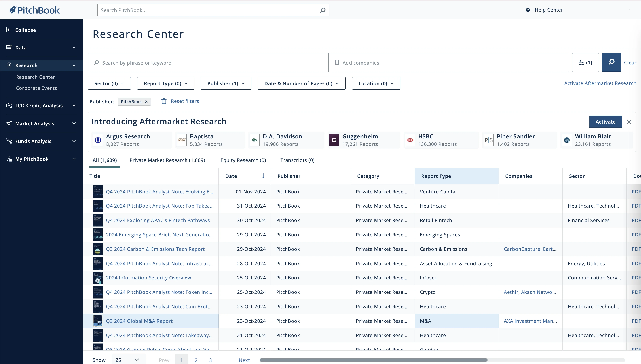The height and width of the screenshot is (364, 641).
Task: Run search with blue magnifier button
Action: click(611, 63)
